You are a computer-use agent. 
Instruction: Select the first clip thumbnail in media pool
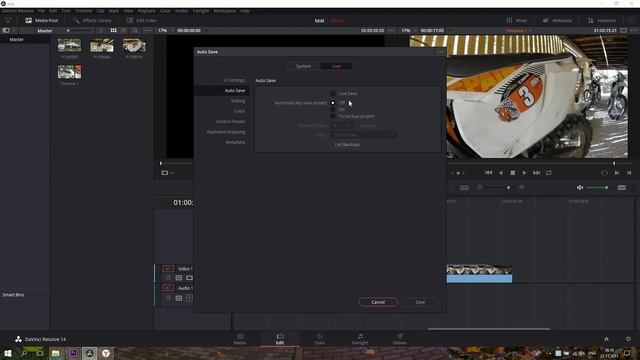[69, 45]
